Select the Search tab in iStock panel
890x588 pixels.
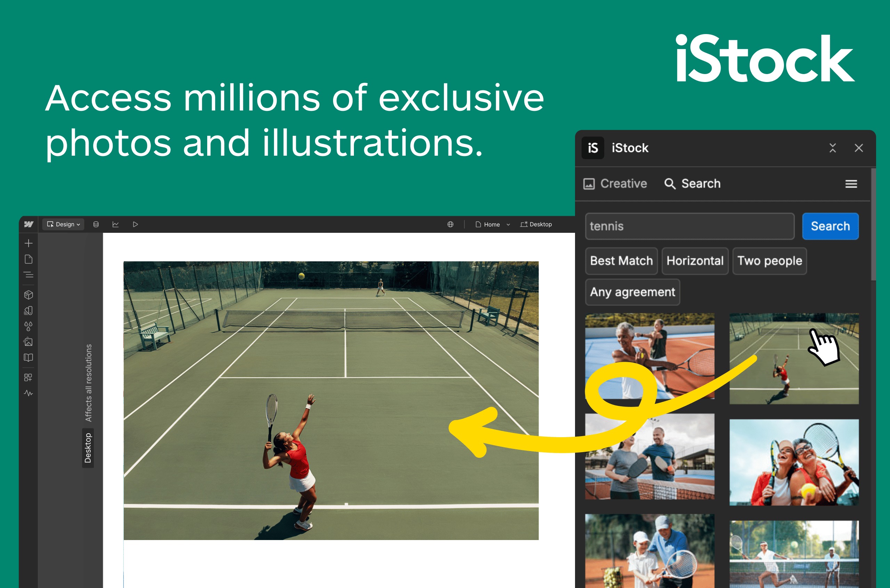click(x=692, y=184)
